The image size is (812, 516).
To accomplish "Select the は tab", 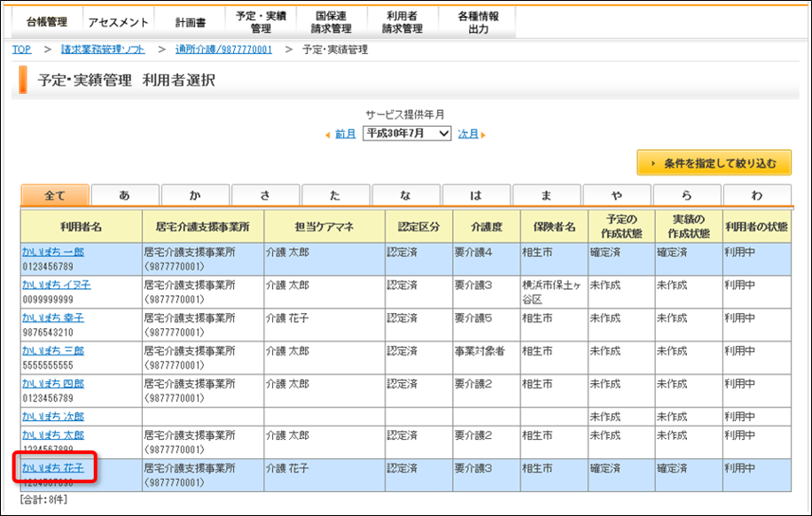I will point(476,195).
